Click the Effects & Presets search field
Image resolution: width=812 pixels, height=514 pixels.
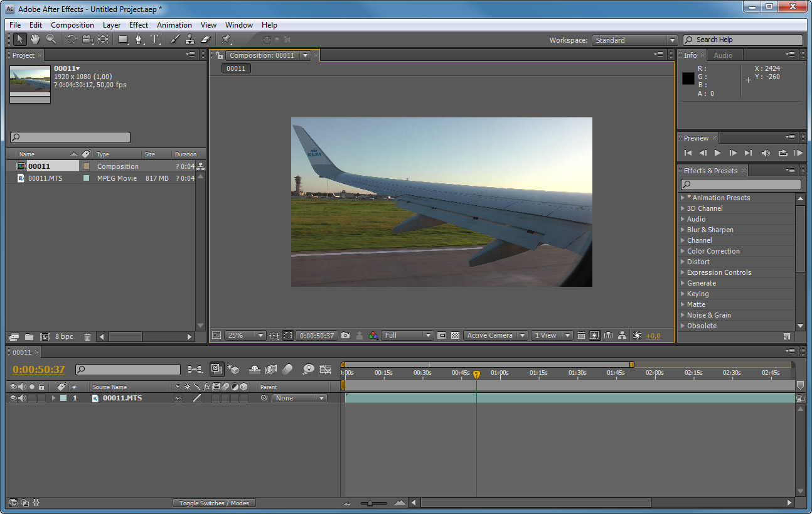click(740, 185)
